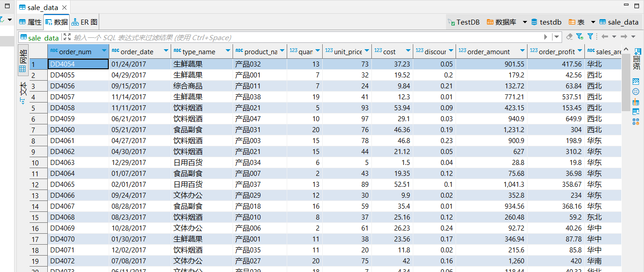The image size is (644, 272).
Task: Click the testdb database breadcrumb
Action: (x=546, y=22)
